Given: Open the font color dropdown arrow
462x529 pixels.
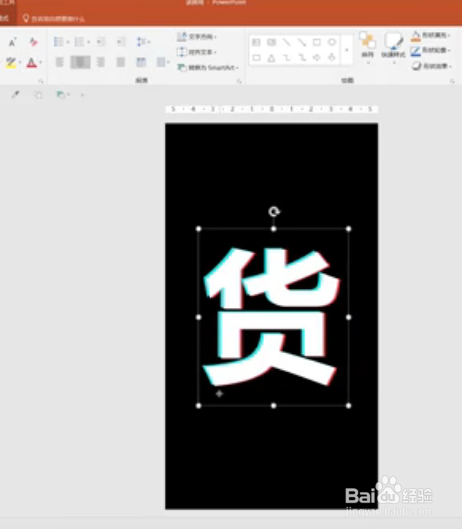Looking at the screenshot, I should (x=40, y=63).
